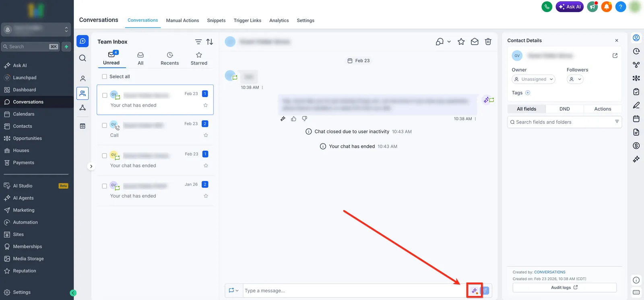
Task: Expand the collapsed sidebar arrow chevron
Action: pyautogui.click(x=91, y=166)
